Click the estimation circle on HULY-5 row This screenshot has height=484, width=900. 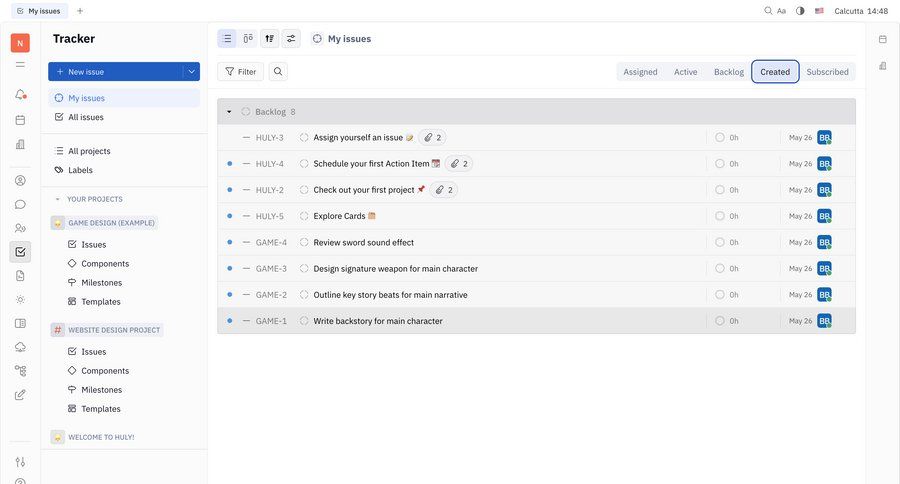pyautogui.click(x=720, y=216)
